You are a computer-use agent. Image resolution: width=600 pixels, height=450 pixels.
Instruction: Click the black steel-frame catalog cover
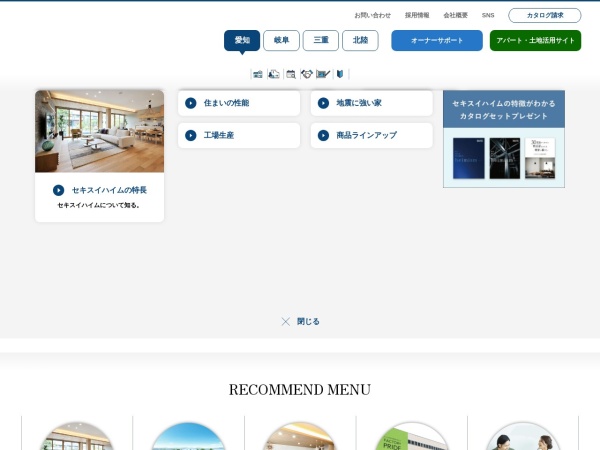point(505,158)
